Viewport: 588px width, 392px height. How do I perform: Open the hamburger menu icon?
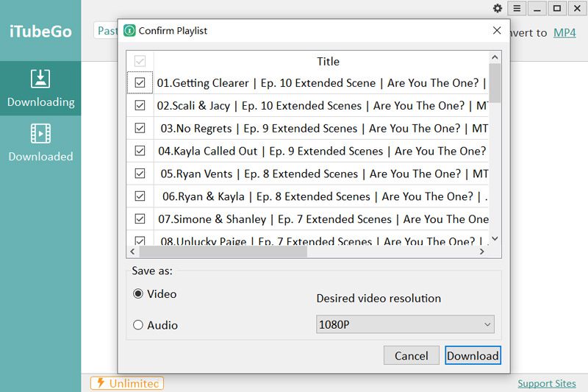click(517, 8)
